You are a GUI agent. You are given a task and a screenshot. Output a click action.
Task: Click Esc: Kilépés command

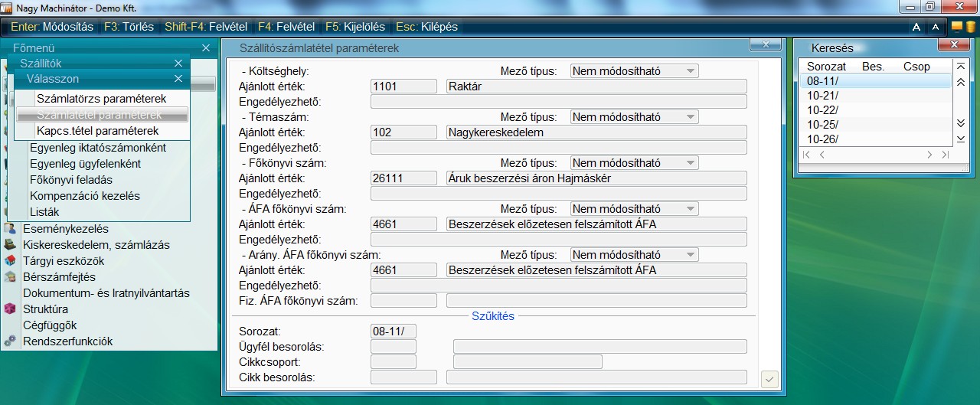(426, 27)
